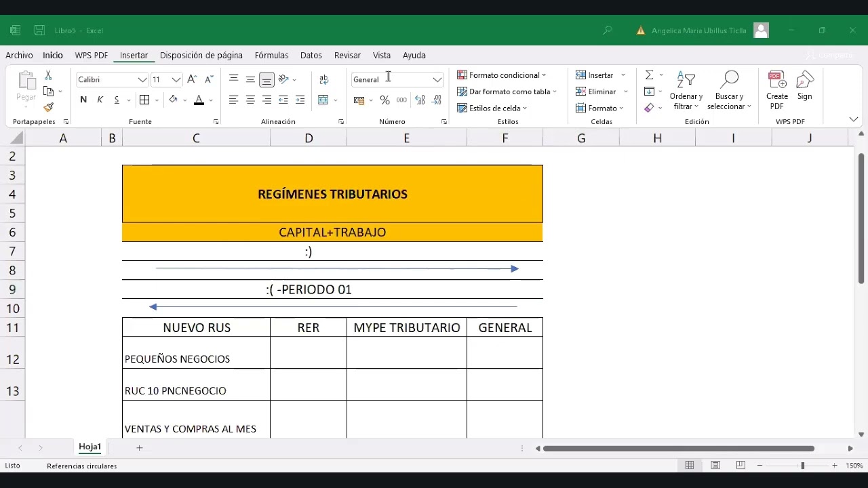
Task: Toggle bottom align button
Action: point(267,79)
